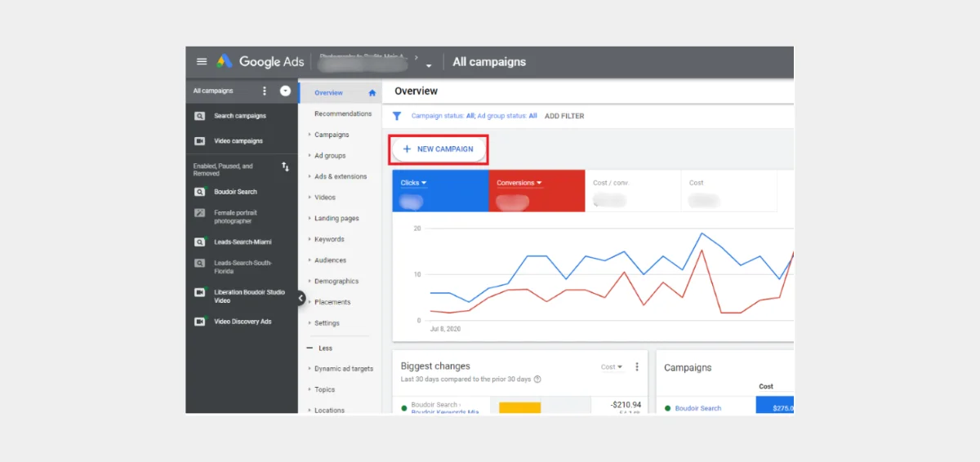Image resolution: width=980 pixels, height=462 pixels.
Task: Open the account selector dropdown arrow
Action: [429, 66]
